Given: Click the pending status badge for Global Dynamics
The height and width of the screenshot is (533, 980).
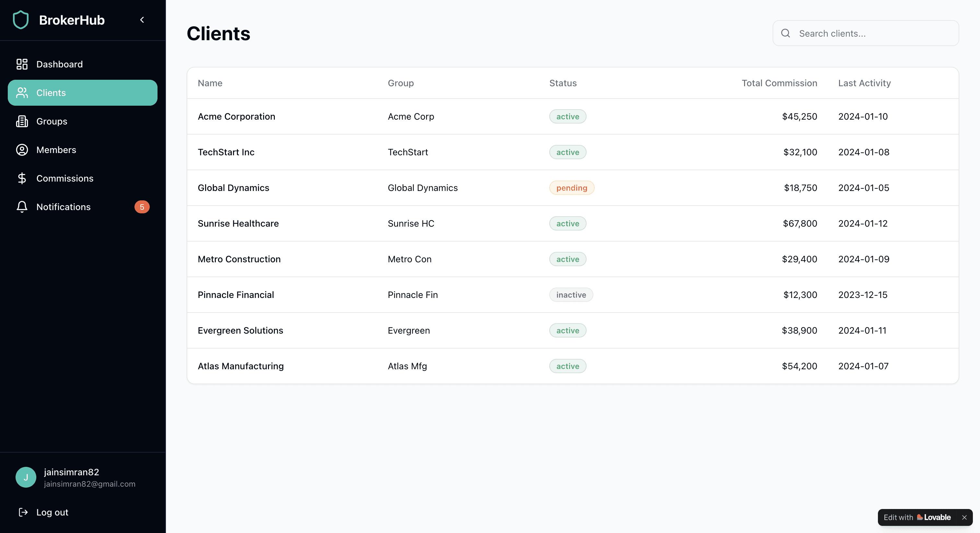Looking at the screenshot, I should [571, 188].
